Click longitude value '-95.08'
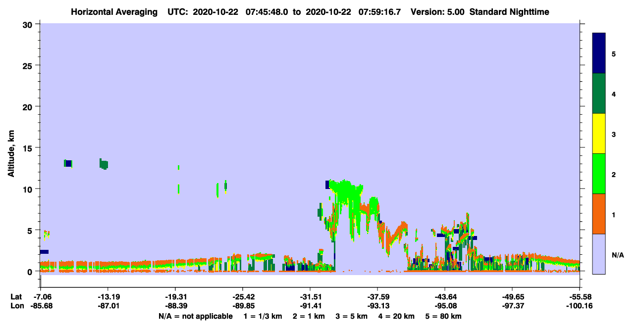 tap(444, 306)
